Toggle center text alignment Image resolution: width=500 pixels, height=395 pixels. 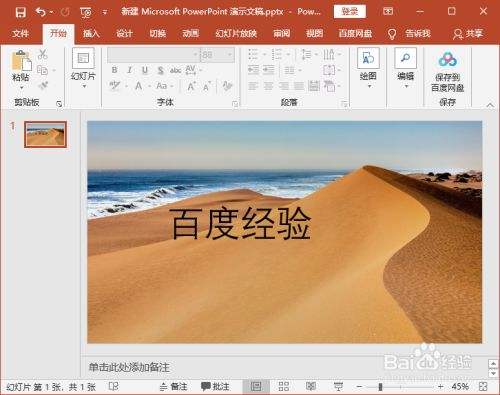[x=269, y=86]
